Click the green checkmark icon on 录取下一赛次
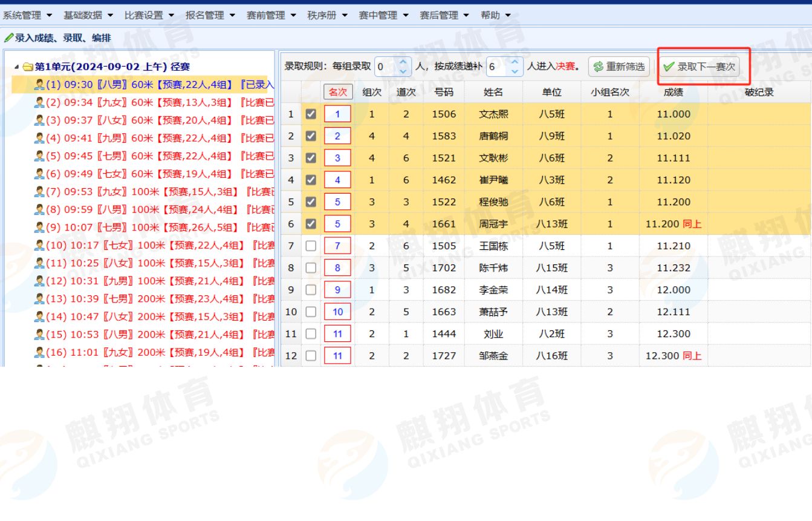Screen dimensions: 812x521 (669, 67)
